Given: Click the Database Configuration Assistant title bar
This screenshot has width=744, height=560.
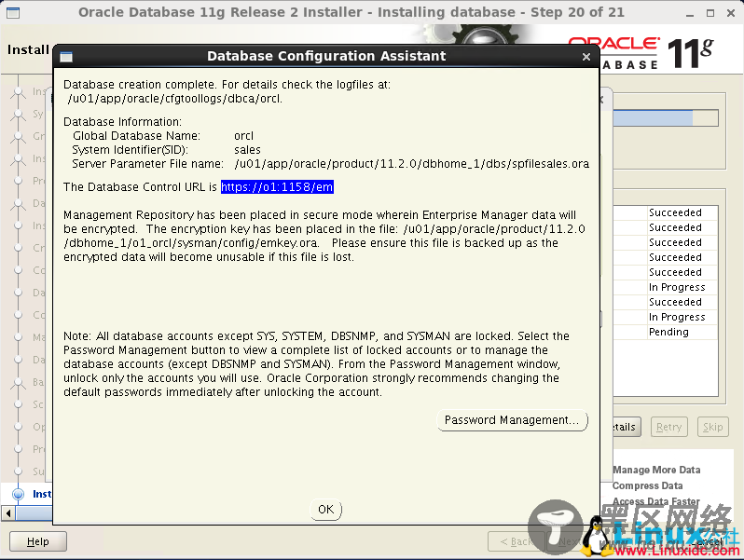Looking at the screenshot, I should (x=326, y=57).
